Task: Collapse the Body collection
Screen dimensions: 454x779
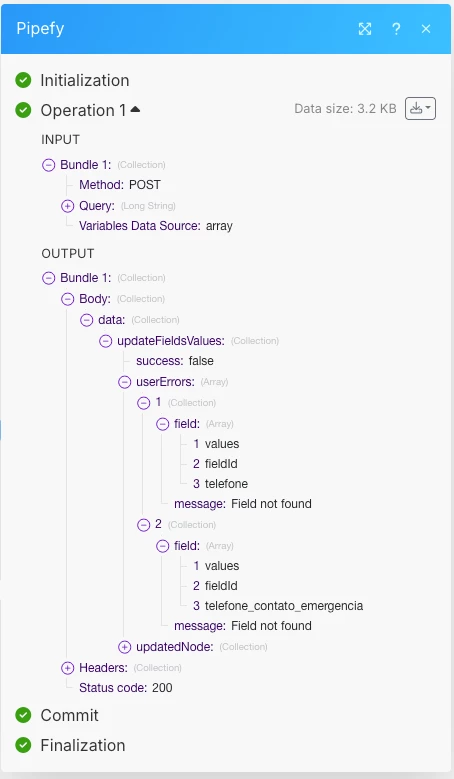Action: [x=68, y=299]
